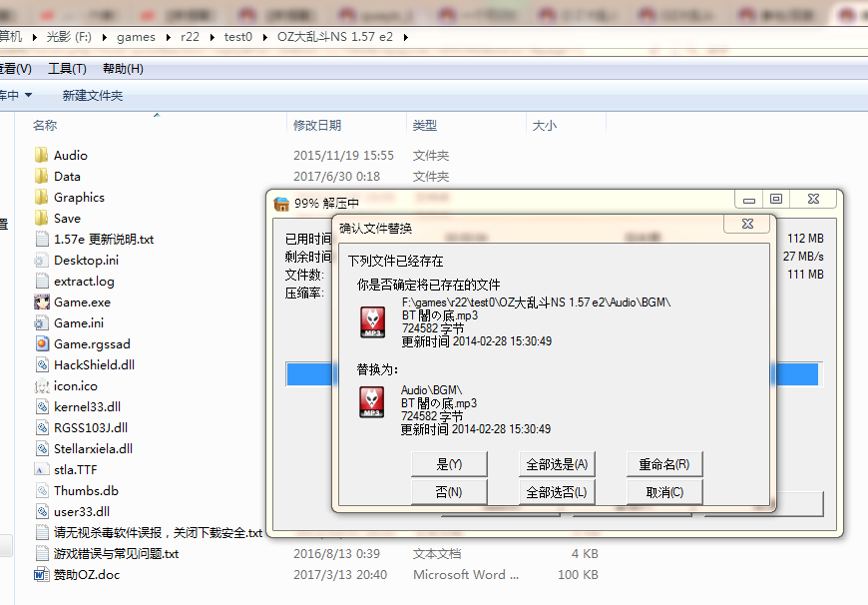Screen dimensions: 868x605
Task: Click the 取消(C) cancel button
Action: 664,492
